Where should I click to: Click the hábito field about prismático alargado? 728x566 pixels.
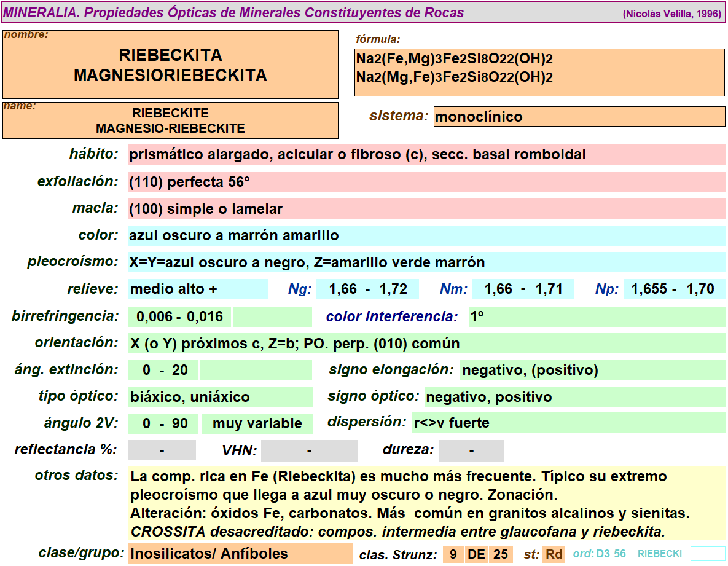[x=426, y=155]
